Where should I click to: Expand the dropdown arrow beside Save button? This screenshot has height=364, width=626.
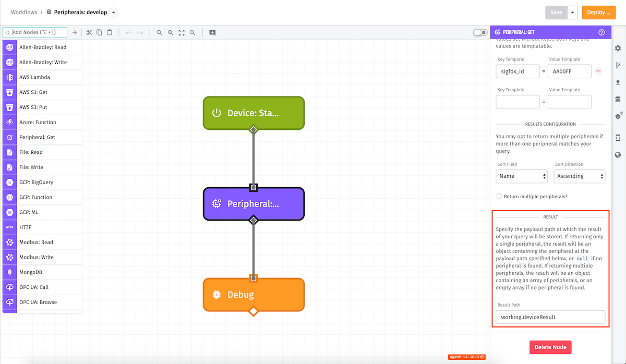pyautogui.click(x=573, y=13)
